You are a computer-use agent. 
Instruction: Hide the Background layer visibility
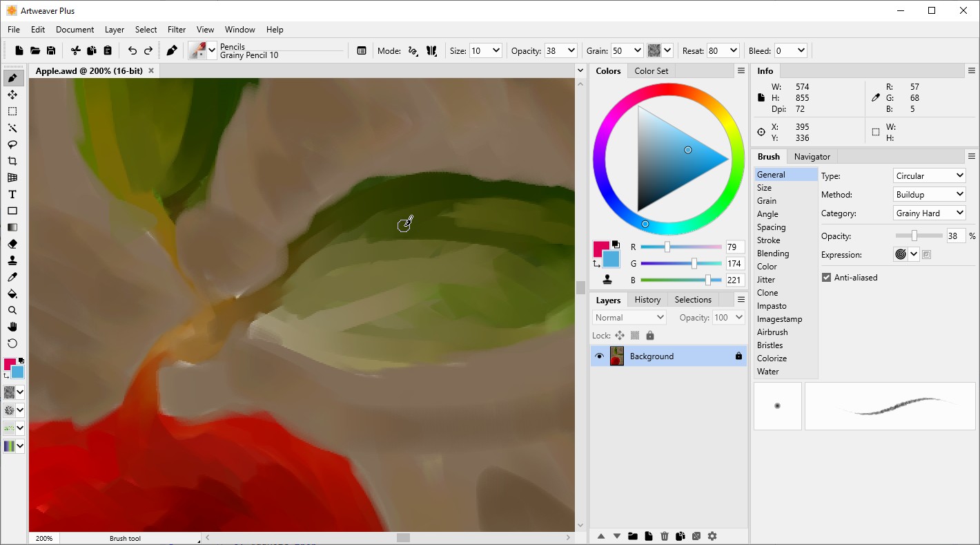pos(600,356)
